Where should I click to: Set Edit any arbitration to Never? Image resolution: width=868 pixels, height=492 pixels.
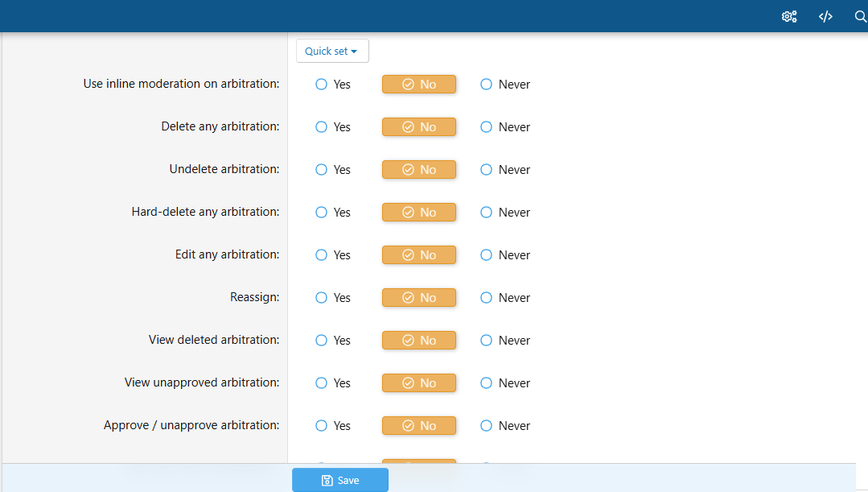(486, 255)
